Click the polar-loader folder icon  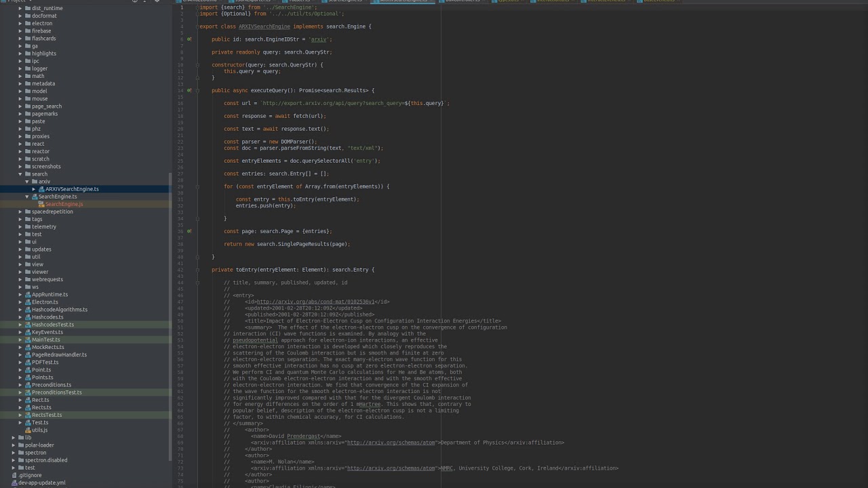click(21, 445)
